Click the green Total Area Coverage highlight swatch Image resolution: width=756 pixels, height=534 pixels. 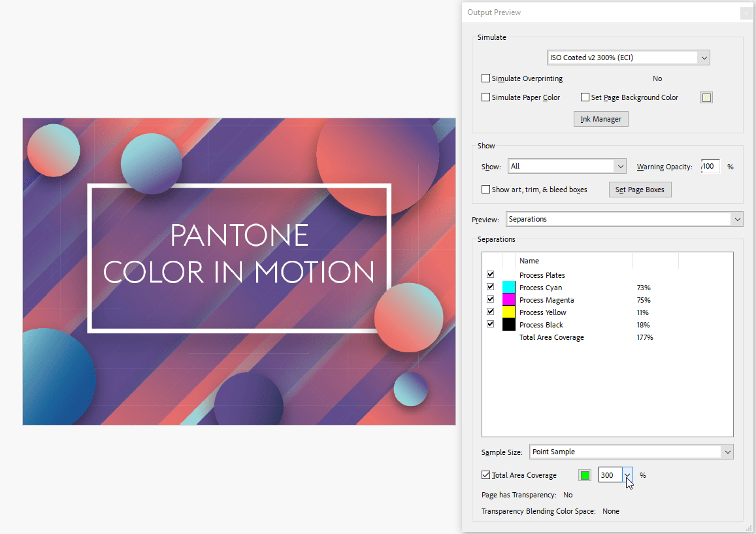tap(585, 475)
